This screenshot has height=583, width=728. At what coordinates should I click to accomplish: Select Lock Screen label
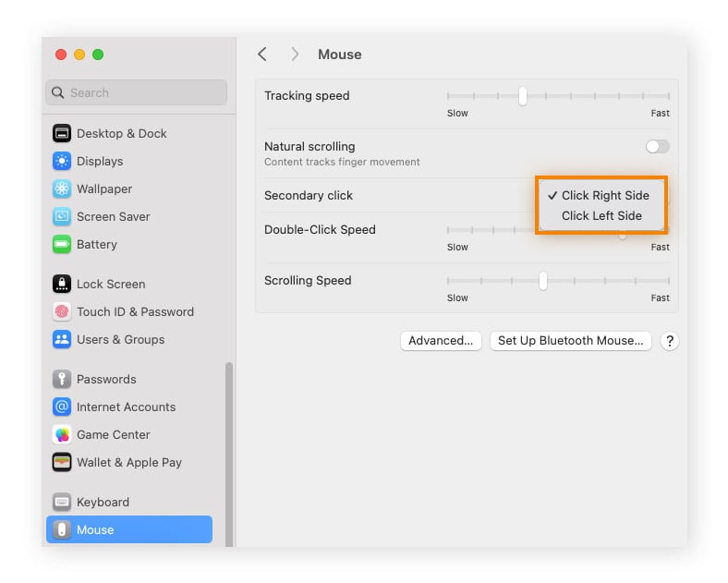pyautogui.click(x=111, y=284)
